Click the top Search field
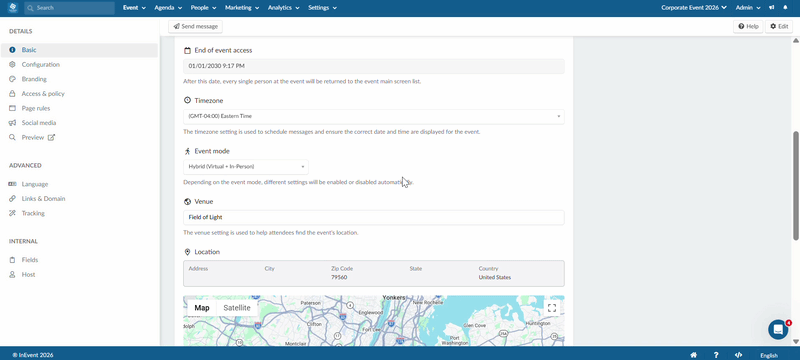This screenshot has width=800, height=360. (69, 8)
